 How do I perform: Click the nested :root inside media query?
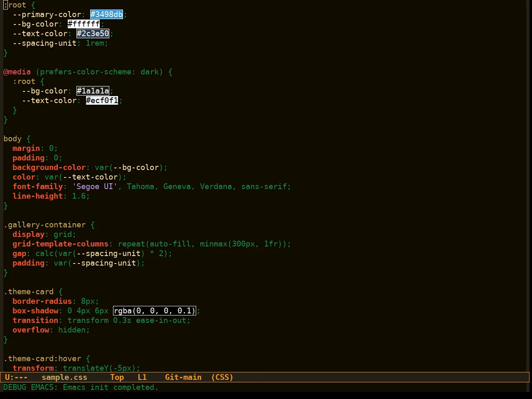pos(24,81)
